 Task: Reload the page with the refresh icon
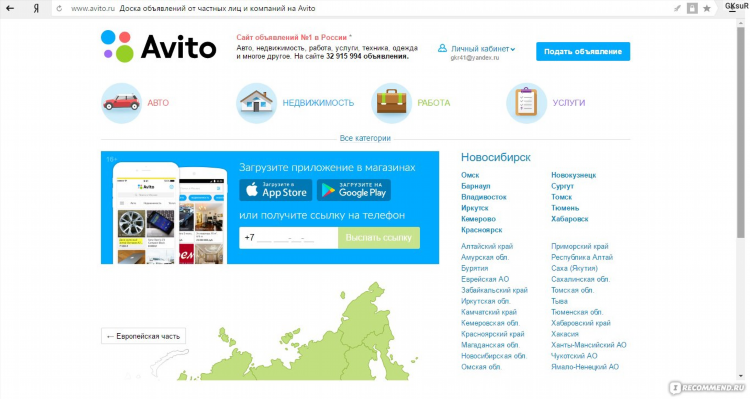(x=59, y=8)
